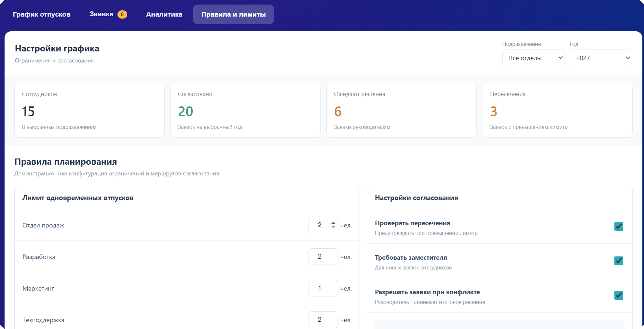The width and height of the screenshot is (644, 329).
Task: Click the Настройки согласования title
Action: pos(417,198)
